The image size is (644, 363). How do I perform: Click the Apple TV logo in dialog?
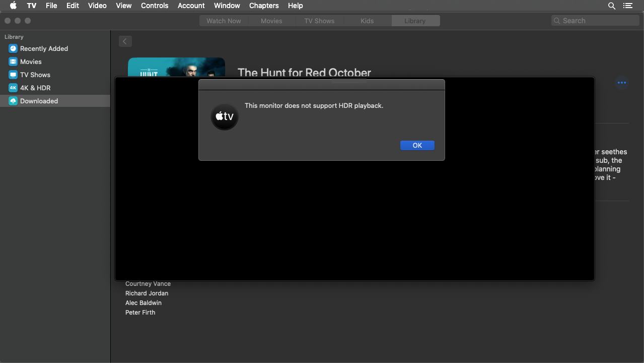click(x=225, y=116)
